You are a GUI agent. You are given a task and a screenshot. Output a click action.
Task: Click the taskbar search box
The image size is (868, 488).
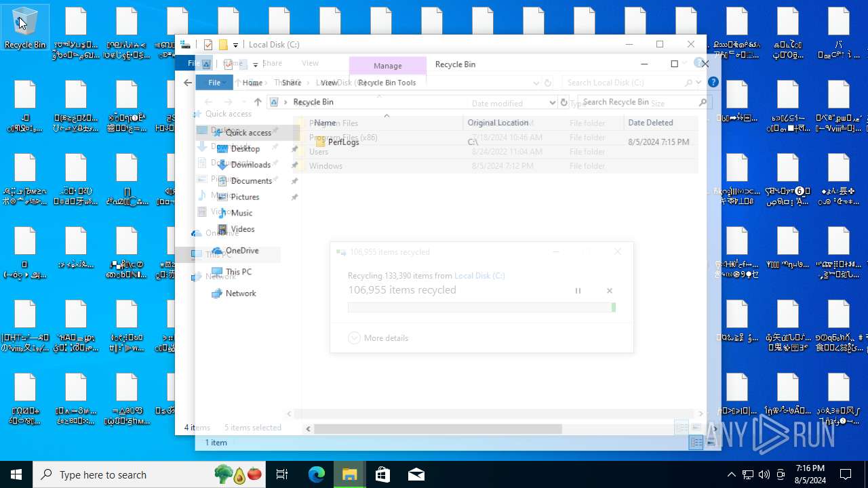click(151, 474)
